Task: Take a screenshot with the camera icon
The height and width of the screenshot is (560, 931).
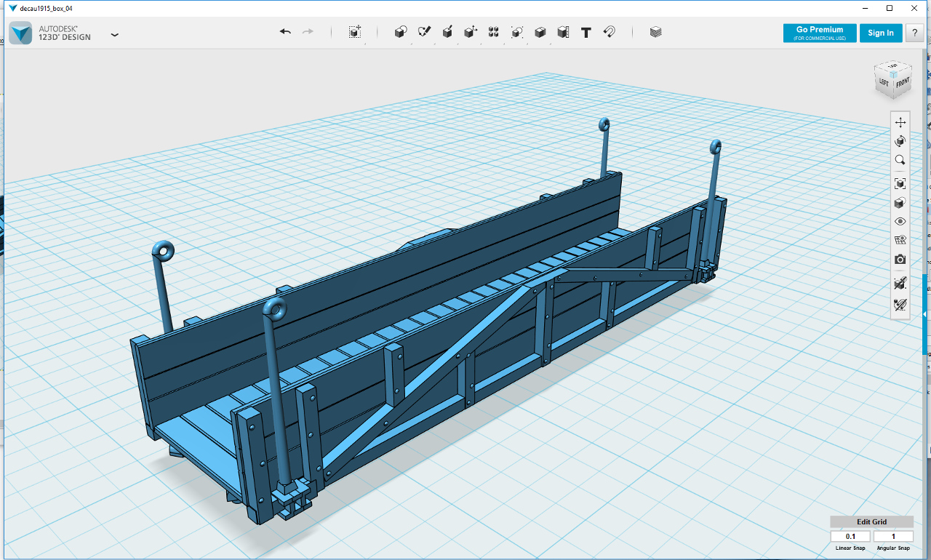Action: pyautogui.click(x=900, y=260)
